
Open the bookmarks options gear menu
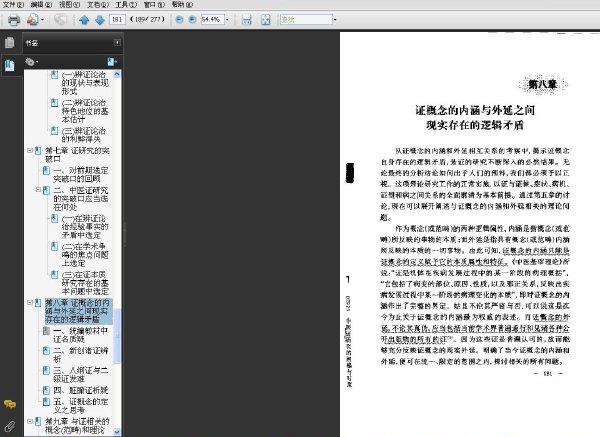[x=31, y=62]
